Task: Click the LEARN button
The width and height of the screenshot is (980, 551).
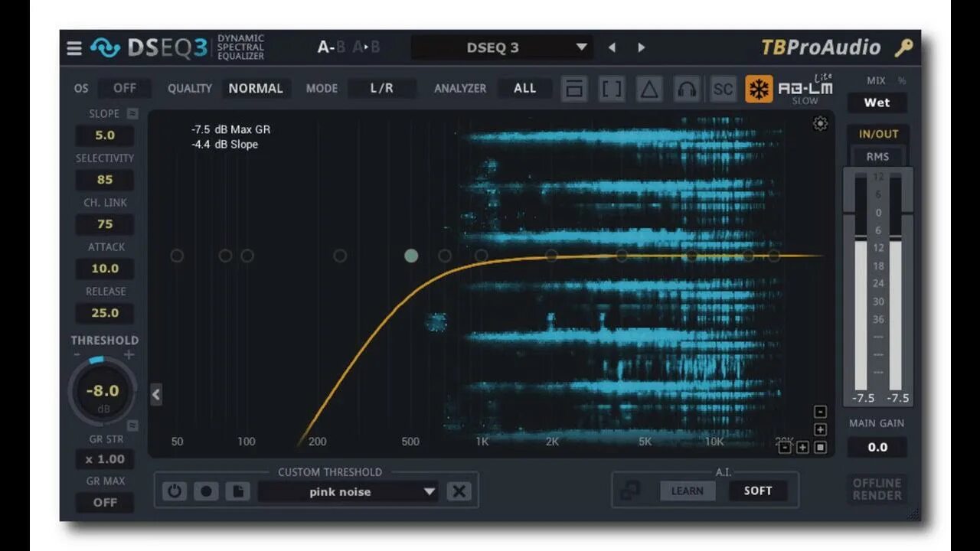Action: [x=688, y=491]
